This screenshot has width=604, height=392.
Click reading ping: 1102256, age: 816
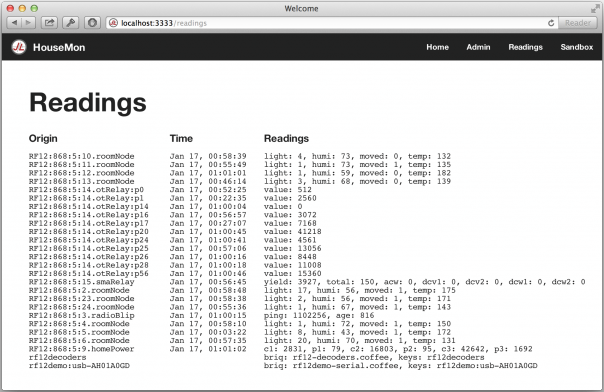319,315
